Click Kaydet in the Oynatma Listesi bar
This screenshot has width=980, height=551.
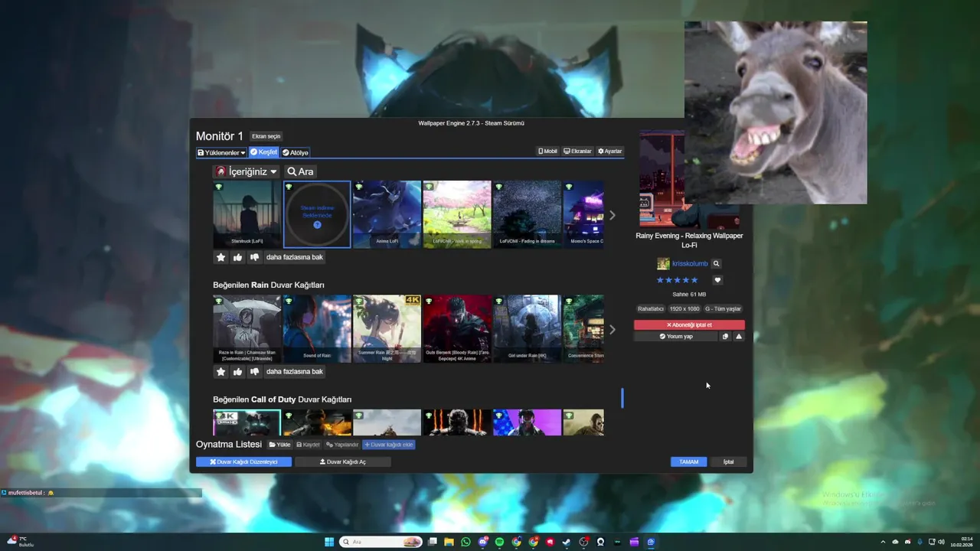308,445
